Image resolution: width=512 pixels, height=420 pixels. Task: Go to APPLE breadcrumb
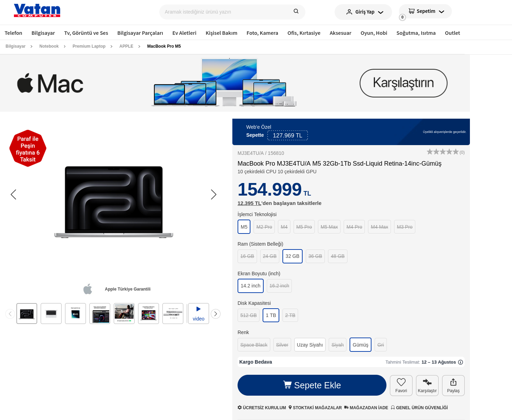(126, 46)
